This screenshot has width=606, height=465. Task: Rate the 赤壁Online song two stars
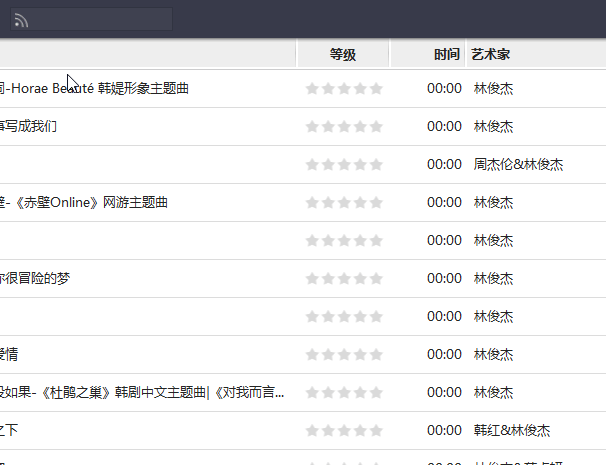328,203
